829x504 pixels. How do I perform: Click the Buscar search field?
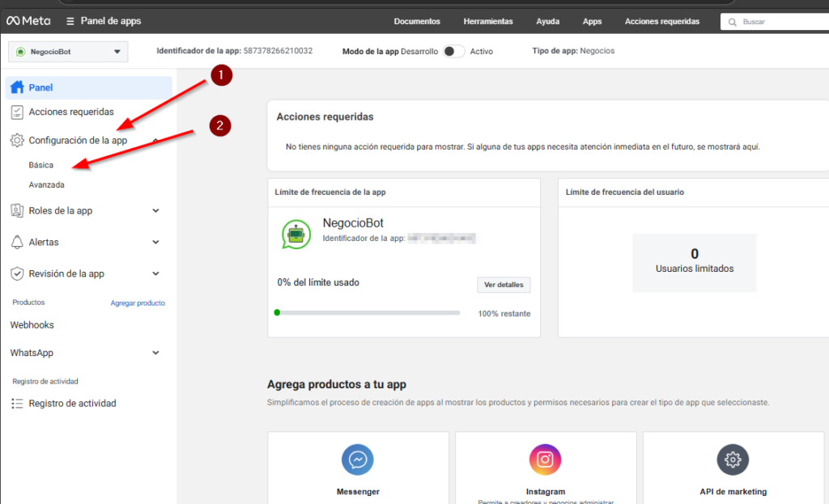[x=775, y=22]
